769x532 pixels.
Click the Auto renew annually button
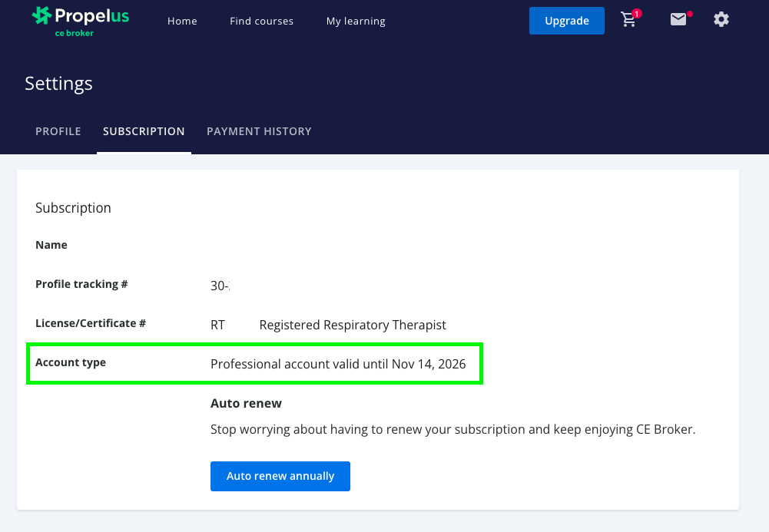[280, 476]
